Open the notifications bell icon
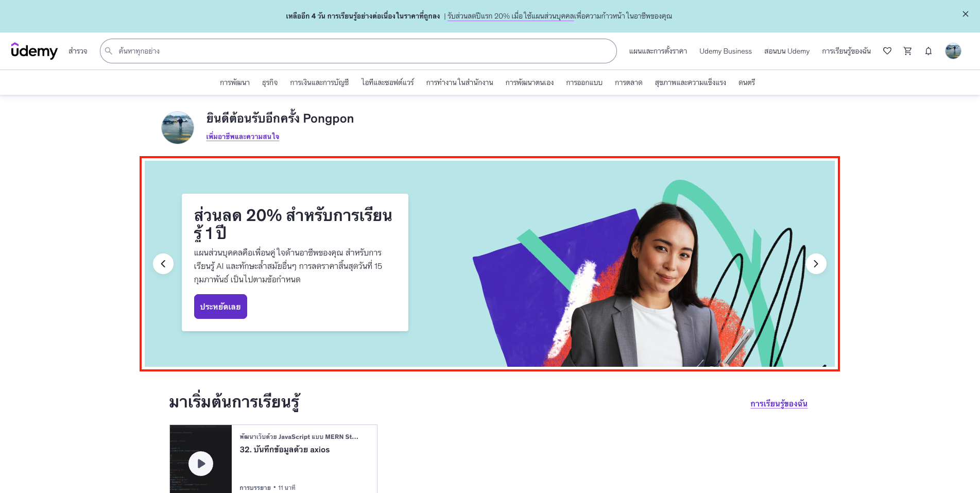The width and height of the screenshot is (980, 493). [928, 51]
